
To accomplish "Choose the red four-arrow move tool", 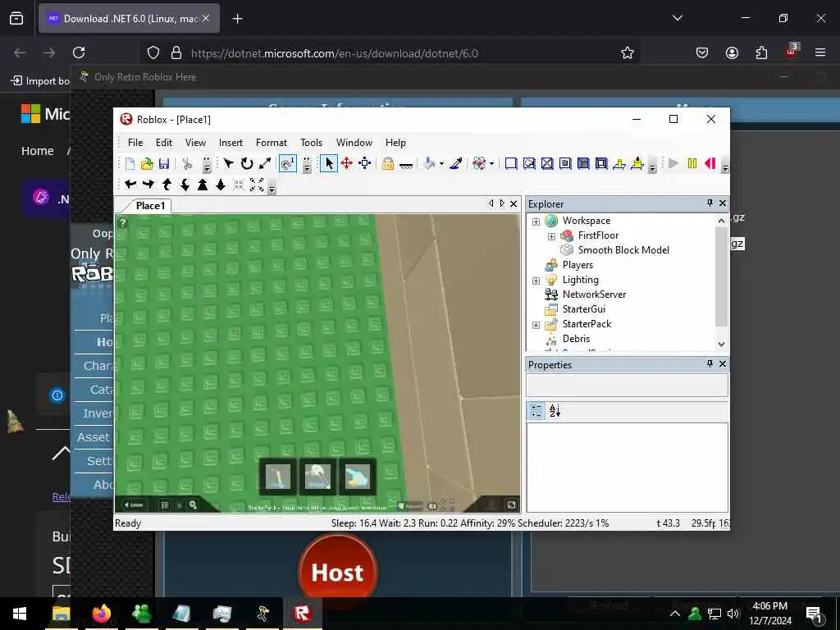I will [347, 164].
